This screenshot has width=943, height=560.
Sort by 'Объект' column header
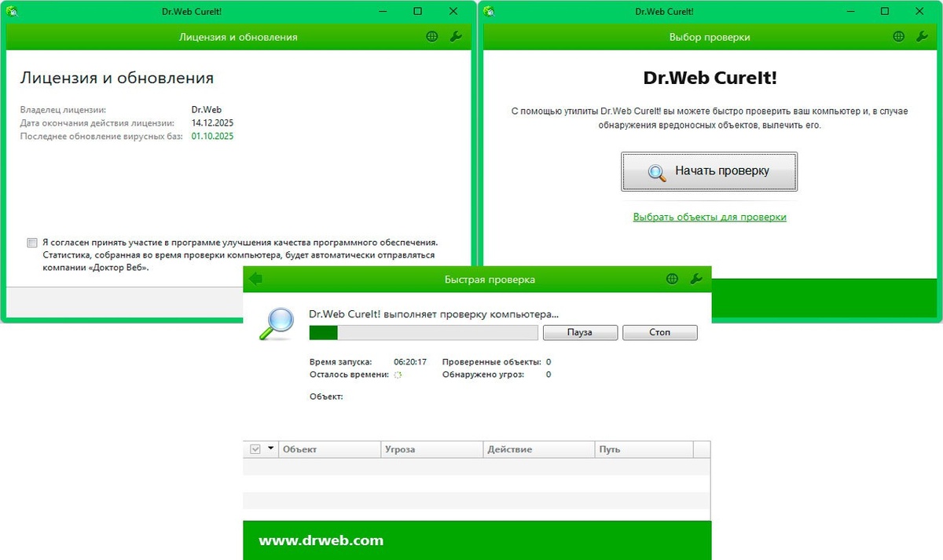(x=330, y=449)
